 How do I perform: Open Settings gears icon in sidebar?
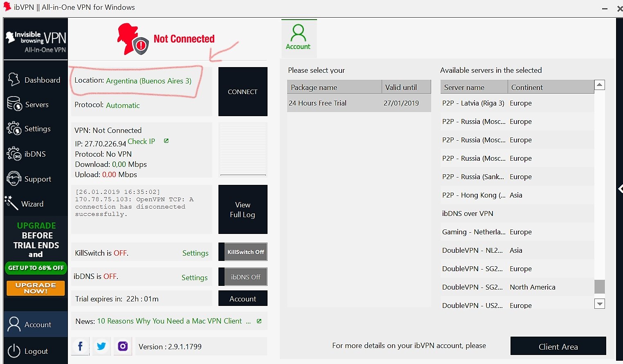pos(14,128)
